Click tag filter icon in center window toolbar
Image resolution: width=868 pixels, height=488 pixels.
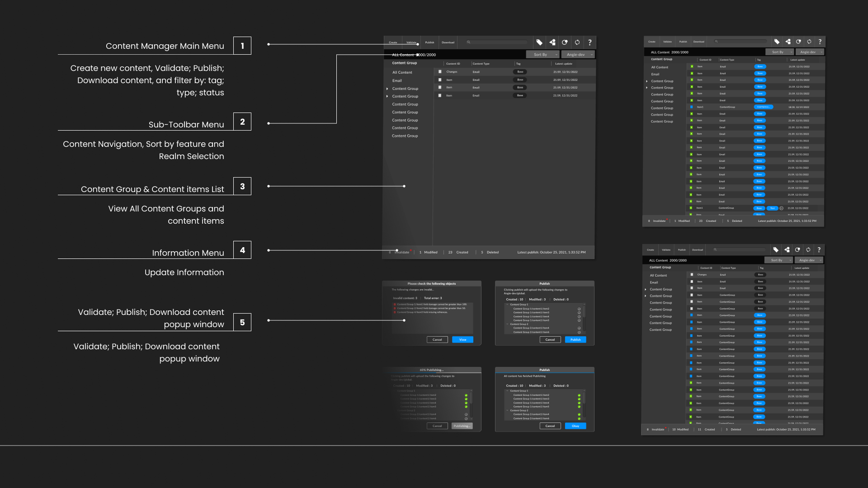click(539, 42)
